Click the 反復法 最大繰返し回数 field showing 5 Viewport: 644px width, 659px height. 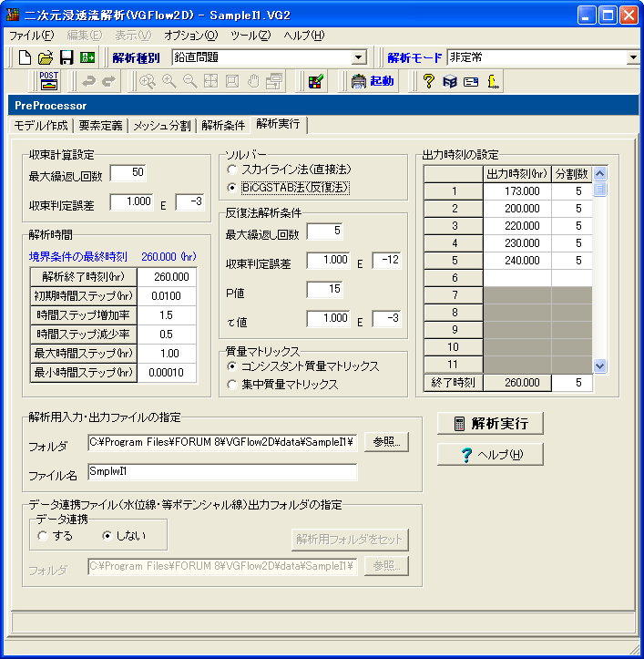pyautogui.click(x=324, y=232)
